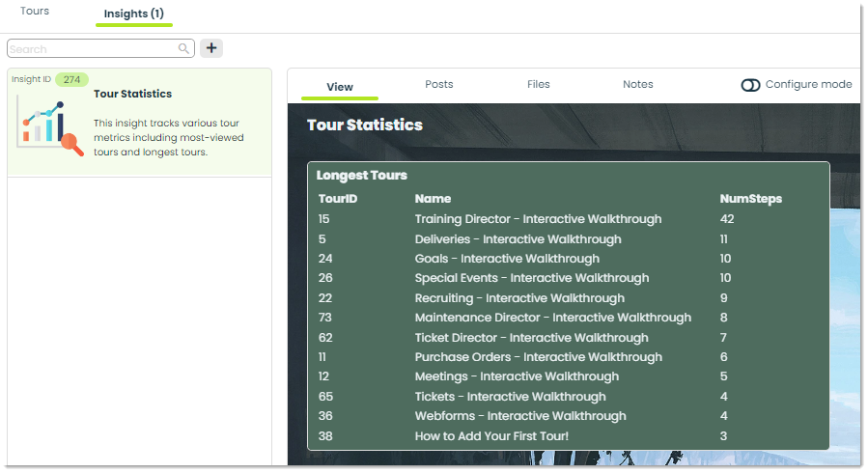Open the Tour Statistics chart thumbnail
Viewport: 868px width, 473px height.
[50, 126]
